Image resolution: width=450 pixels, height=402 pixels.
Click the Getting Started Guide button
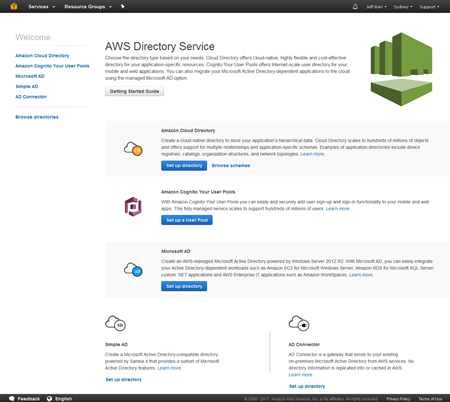tap(134, 91)
